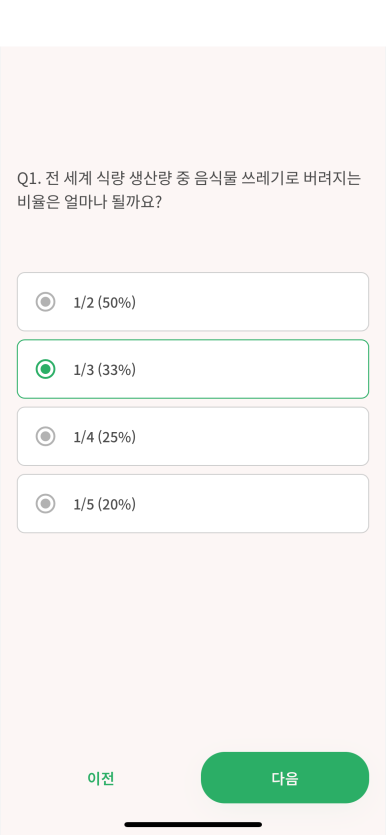Click the Q1 question text about food waste

pos(189,190)
